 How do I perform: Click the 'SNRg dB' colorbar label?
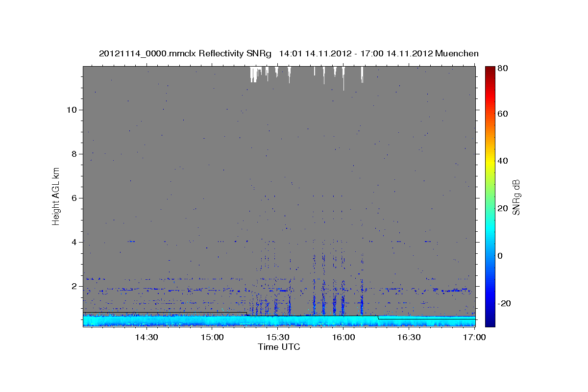pos(515,197)
